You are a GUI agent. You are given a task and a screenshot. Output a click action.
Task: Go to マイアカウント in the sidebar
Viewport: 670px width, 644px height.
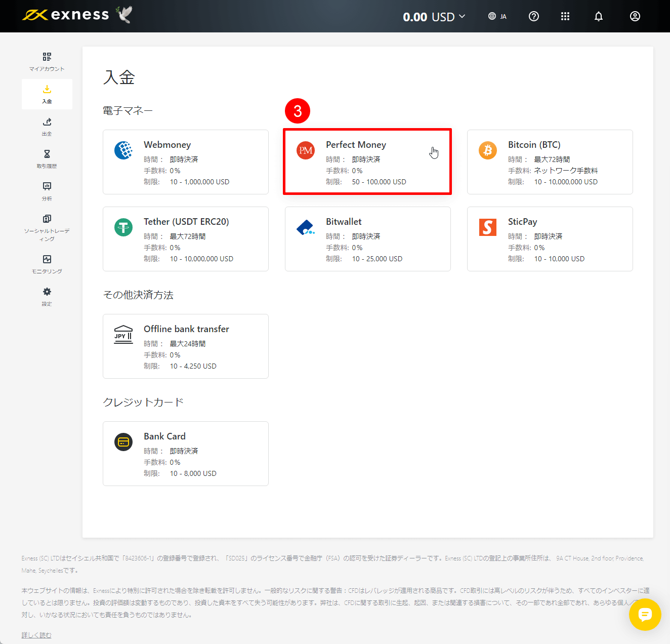pos(47,62)
